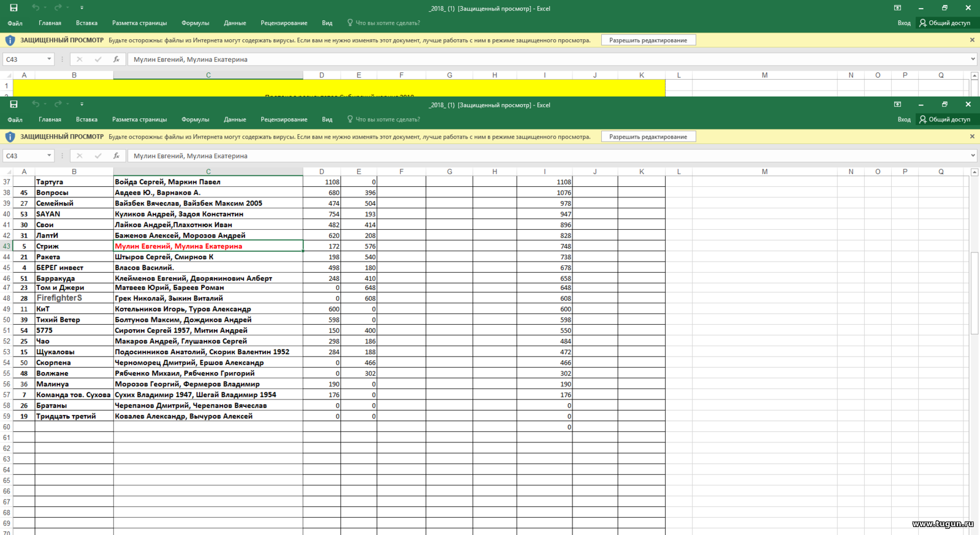Click Вход sign-in link in front window
This screenshot has height=535, width=980.
[904, 120]
